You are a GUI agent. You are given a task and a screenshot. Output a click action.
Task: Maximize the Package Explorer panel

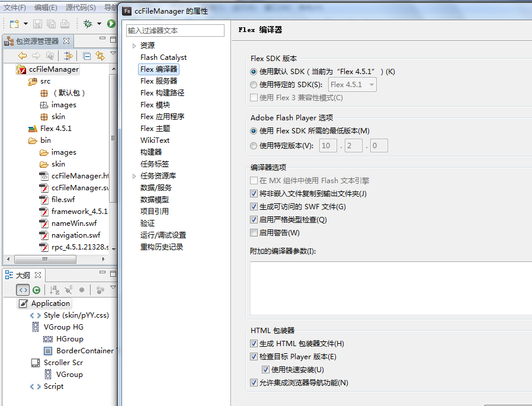pyautogui.click(x=113, y=39)
